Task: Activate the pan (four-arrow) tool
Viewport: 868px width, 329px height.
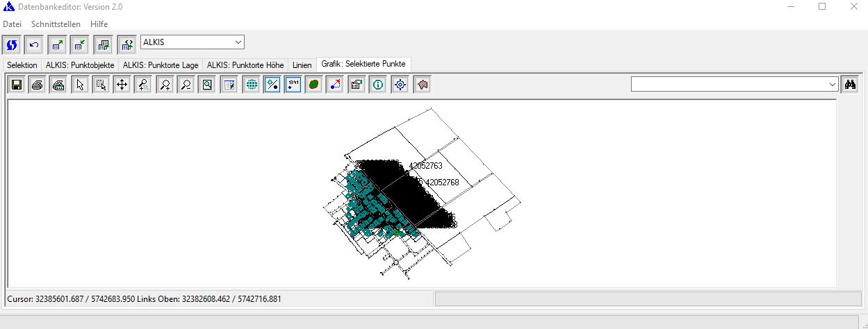Action: click(122, 85)
